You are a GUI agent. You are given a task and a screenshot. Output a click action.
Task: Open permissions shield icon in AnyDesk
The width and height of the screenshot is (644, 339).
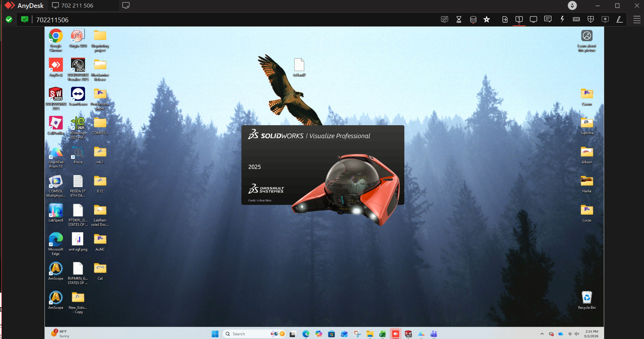[x=591, y=19]
